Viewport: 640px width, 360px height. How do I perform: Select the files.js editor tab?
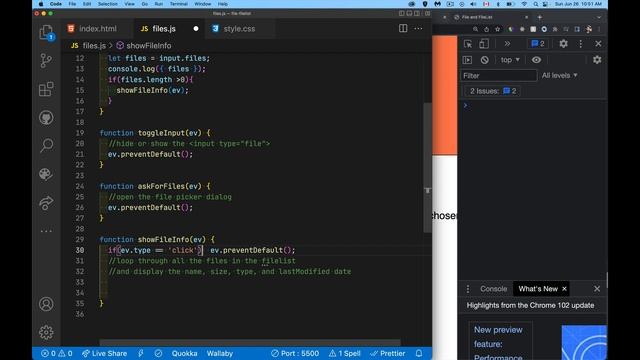tap(163, 29)
